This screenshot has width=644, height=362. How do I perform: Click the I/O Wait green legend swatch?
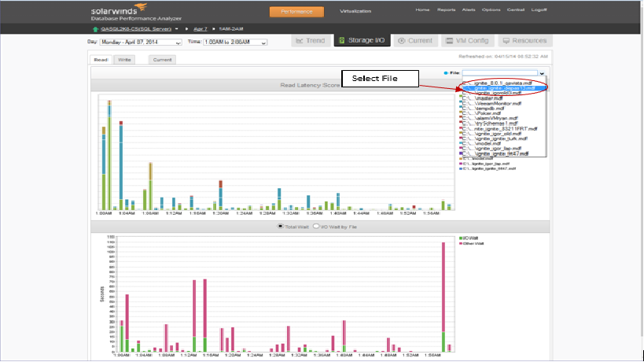click(x=461, y=238)
